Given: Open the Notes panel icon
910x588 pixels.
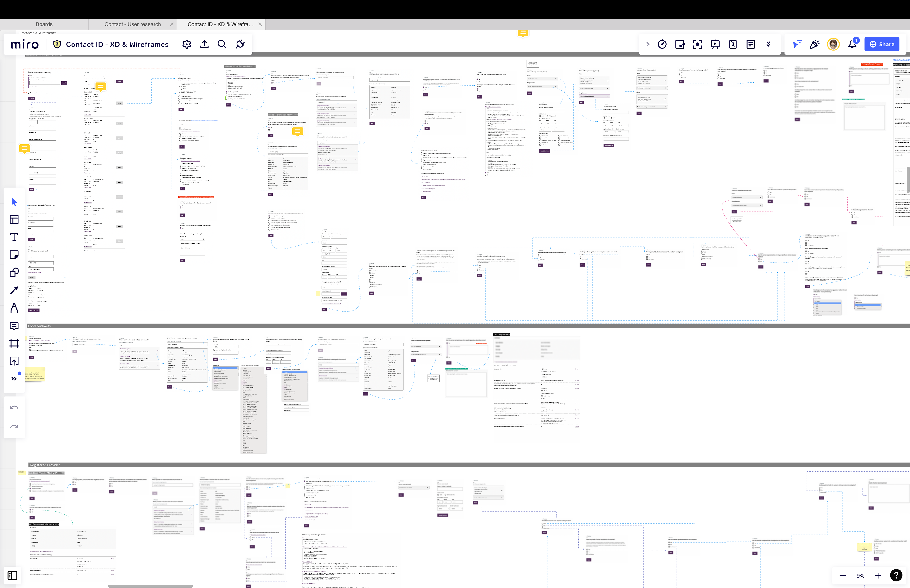Looking at the screenshot, I should click(751, 44).
